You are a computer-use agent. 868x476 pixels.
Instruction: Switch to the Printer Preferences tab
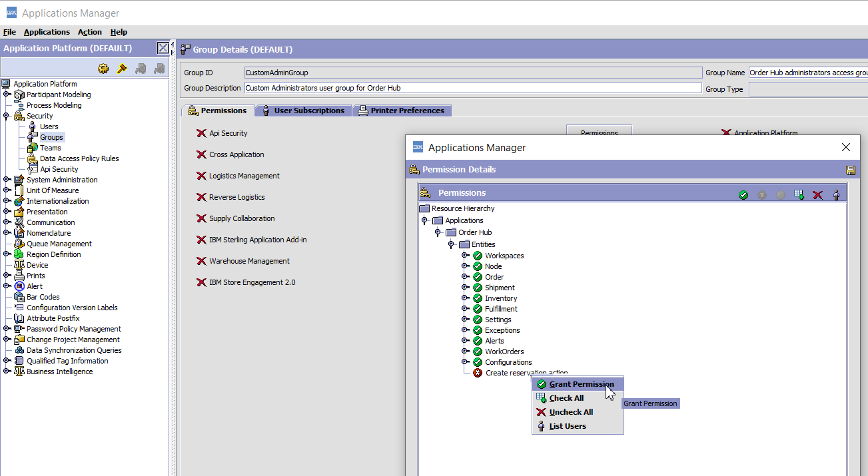[x=402, y=111]
